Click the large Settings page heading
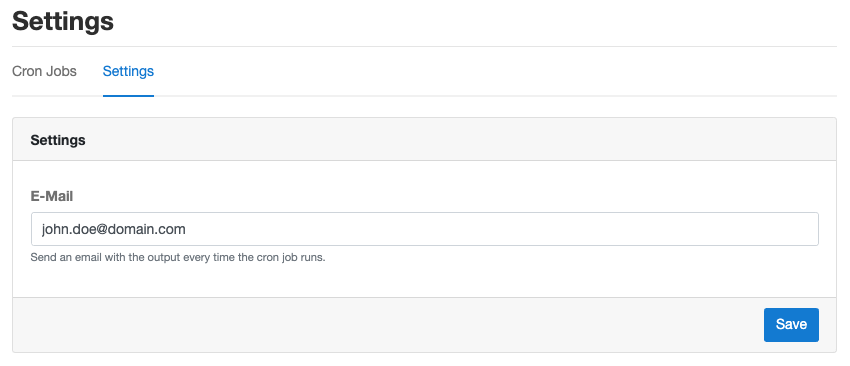The height and width of the screenshot is (366, 850). coord(63,22)
